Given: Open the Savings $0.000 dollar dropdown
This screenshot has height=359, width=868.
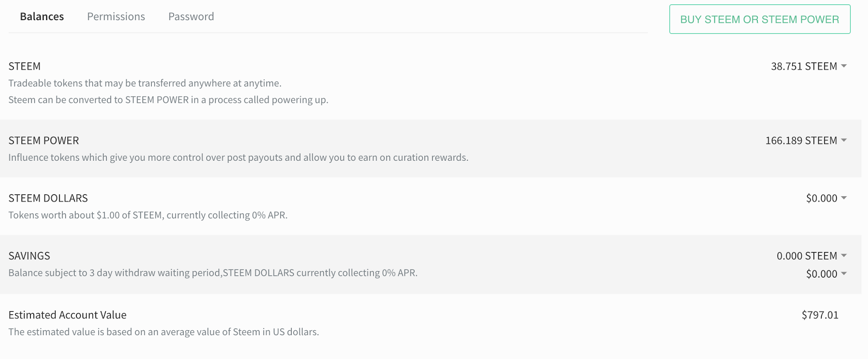Looking at the screenshot, I should click(x=844, y=274).
